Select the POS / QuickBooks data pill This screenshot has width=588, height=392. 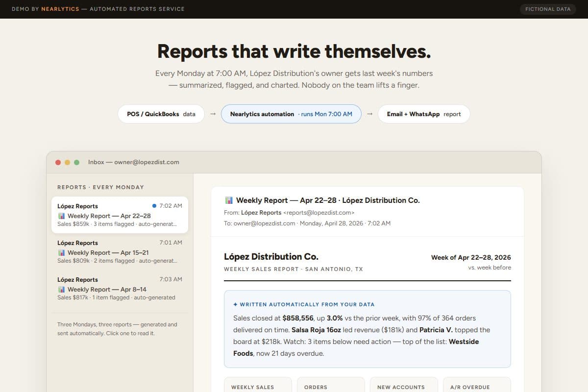coord(161,114)
